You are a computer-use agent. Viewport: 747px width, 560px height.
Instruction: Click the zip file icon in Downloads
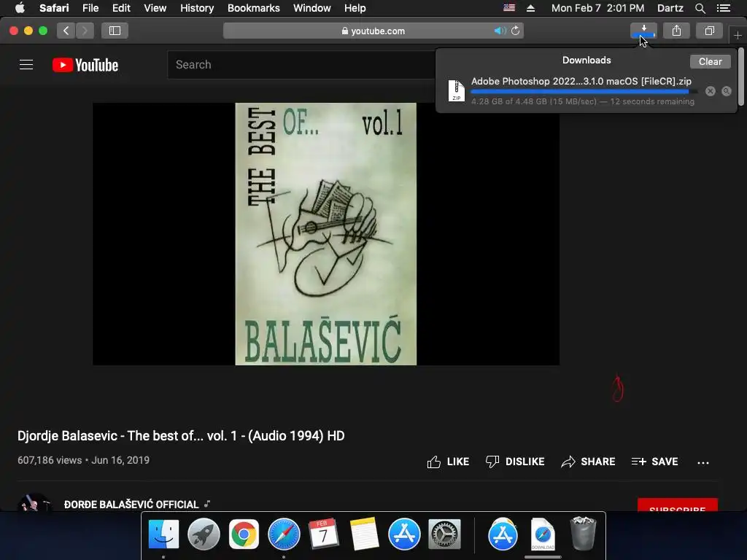456,90
